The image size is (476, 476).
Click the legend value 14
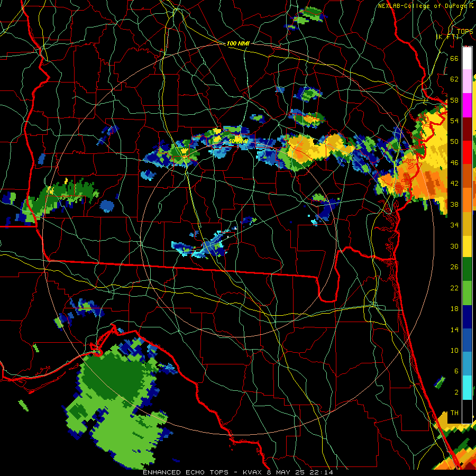[454, 329]
